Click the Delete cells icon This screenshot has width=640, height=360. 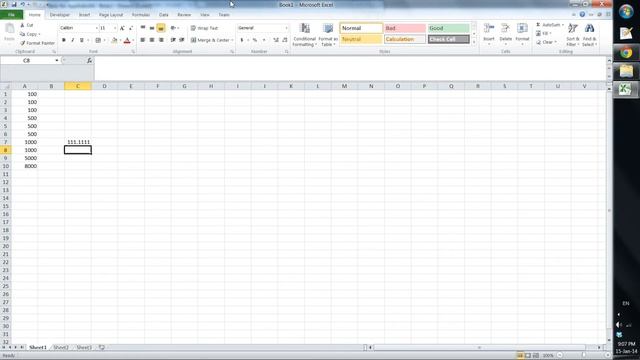click(x=505, y=28)
